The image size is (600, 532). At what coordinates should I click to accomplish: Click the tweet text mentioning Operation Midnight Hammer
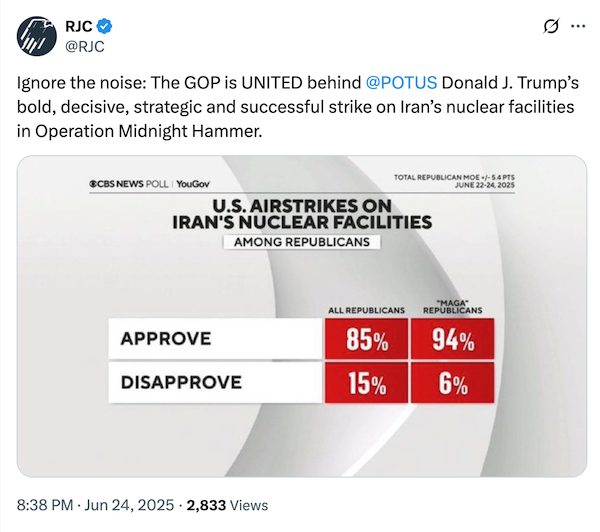140,130
